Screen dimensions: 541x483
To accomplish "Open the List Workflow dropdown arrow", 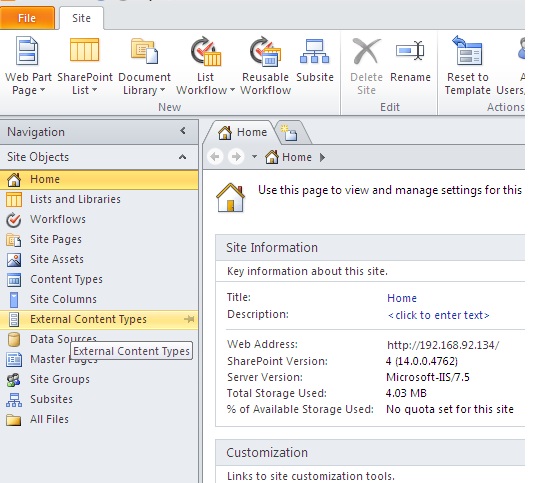I will 232,90.
